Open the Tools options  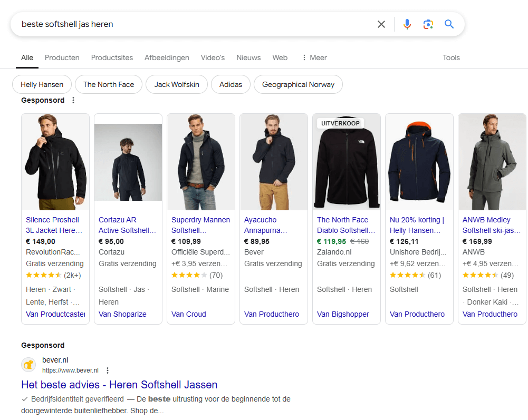[451, 57]
